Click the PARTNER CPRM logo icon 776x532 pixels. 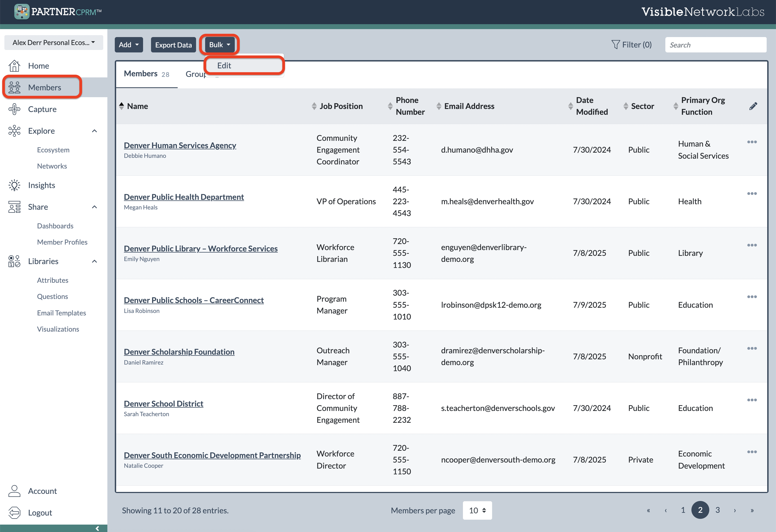click(22, 12)
